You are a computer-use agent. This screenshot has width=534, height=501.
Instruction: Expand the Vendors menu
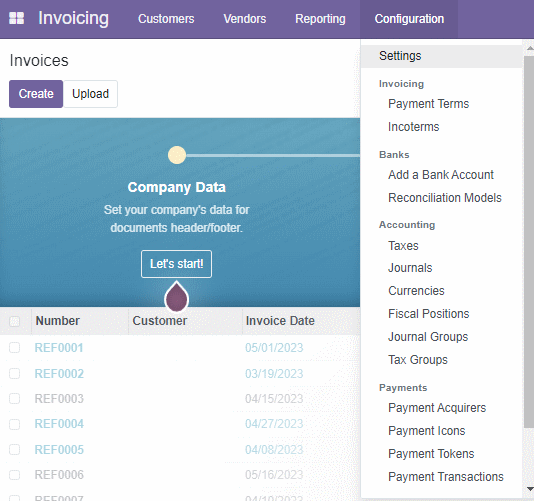245,19
